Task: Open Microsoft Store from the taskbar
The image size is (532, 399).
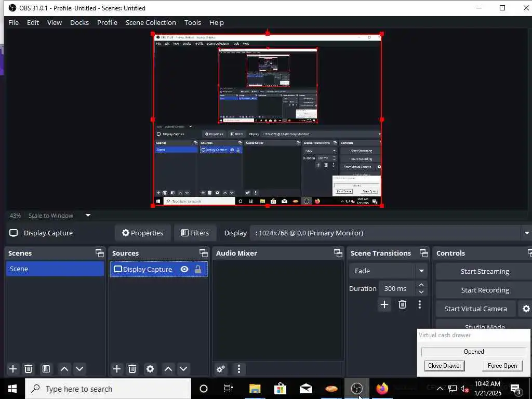Action: [280, 389]
